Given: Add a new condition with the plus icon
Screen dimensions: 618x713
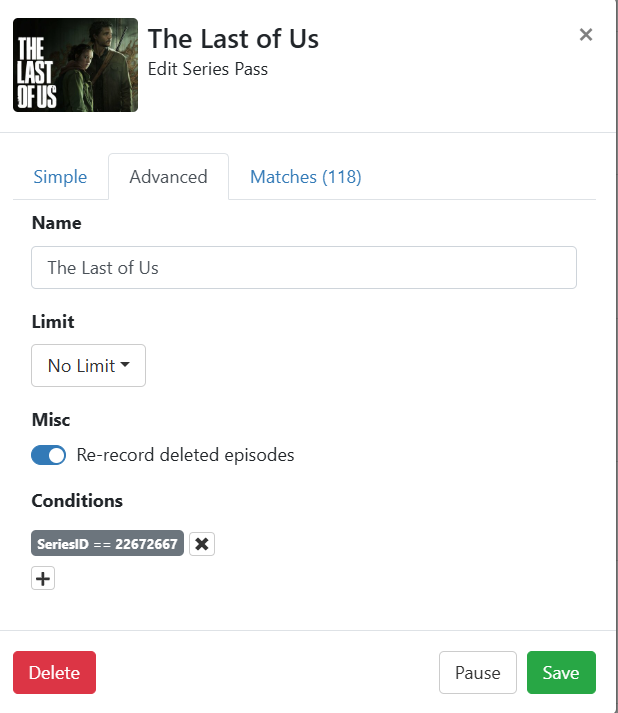Looking at the screenshot, I should point(43,578).
